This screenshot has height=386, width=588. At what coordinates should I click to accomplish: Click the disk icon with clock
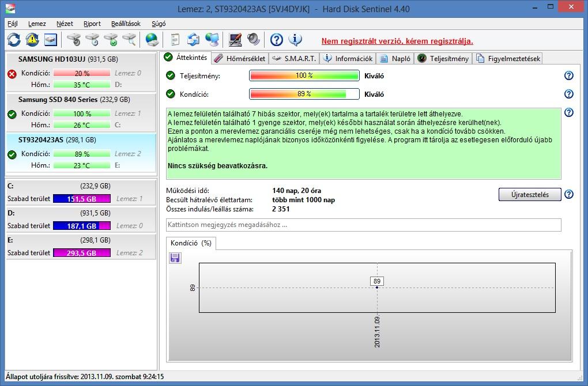[x=92, y=40]
